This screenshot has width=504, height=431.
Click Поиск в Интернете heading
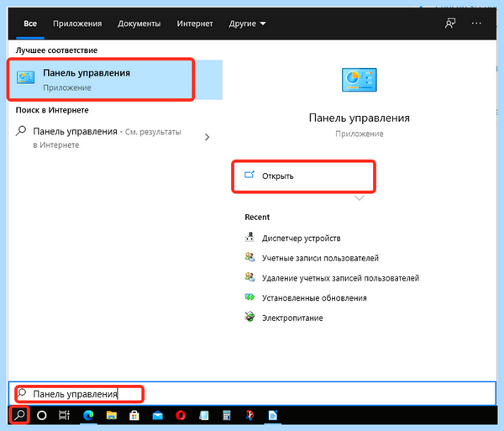click(52, 110)
